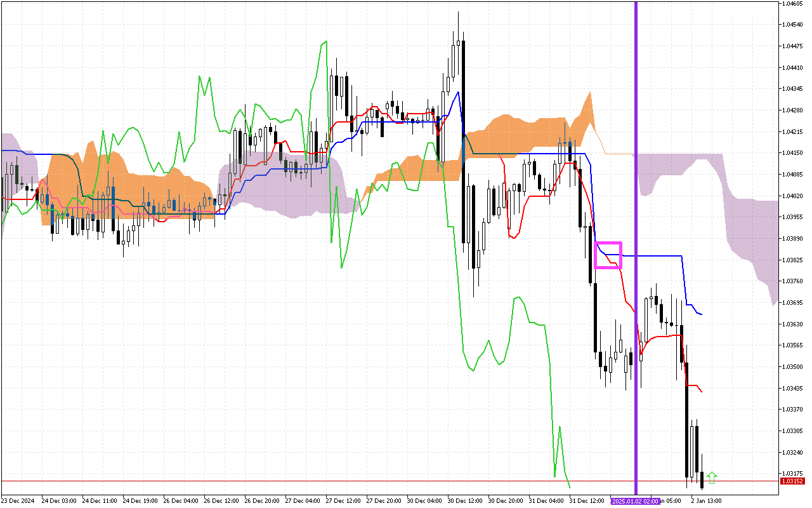Click the 1.04085 price axis label
Image resolution: width=812 pixels, height=508 pixels.
792,175
